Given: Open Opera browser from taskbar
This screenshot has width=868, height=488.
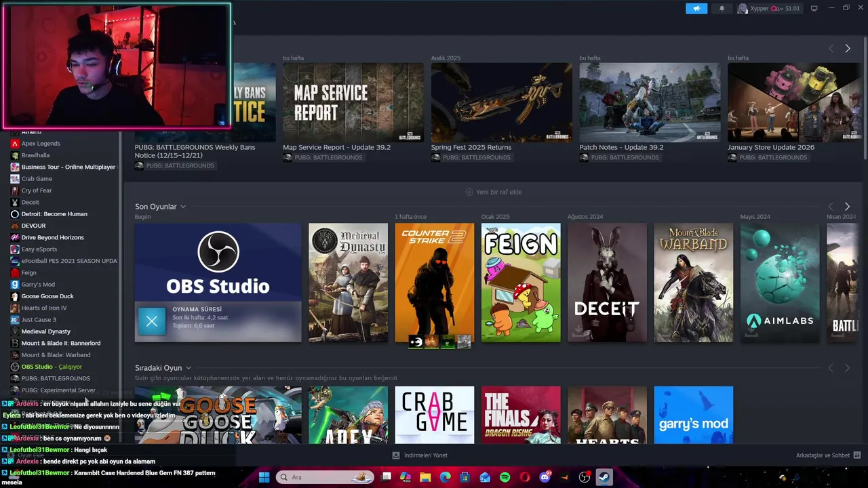Looking at the screenshot, I should tap(524, 477).
